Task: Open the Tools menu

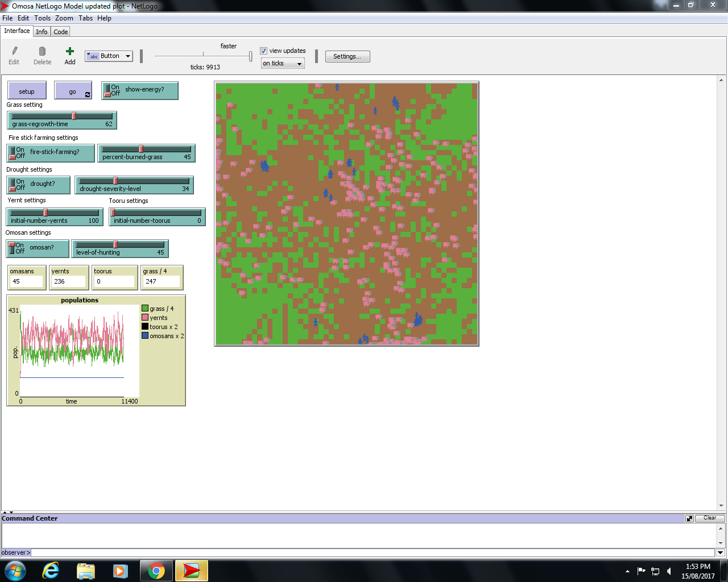Action: tap(42, 18)
